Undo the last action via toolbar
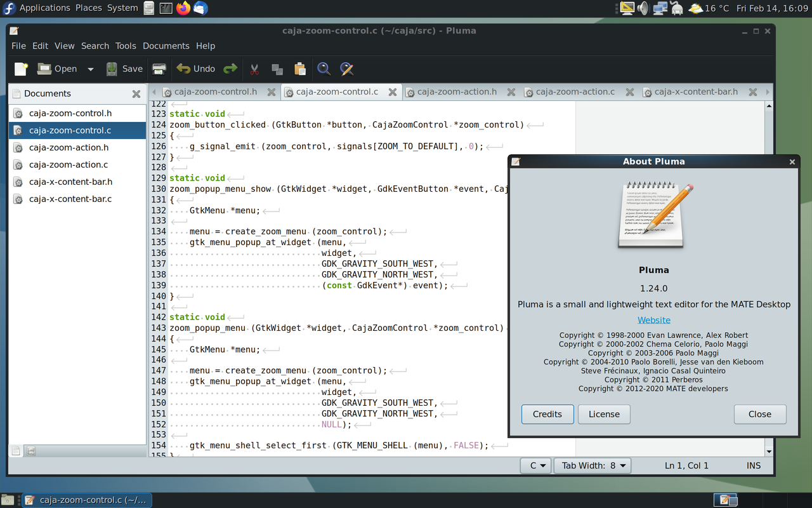 196,69
